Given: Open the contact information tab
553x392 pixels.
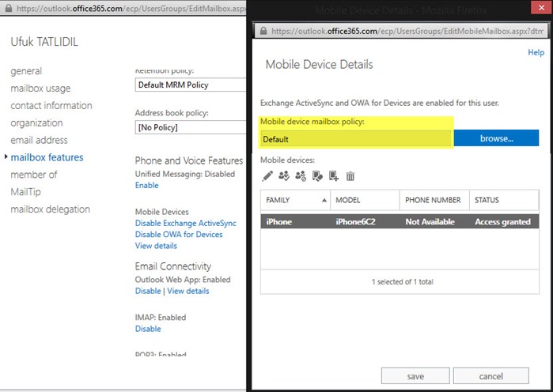Looking at the screenshot, I should pos(51,105).
